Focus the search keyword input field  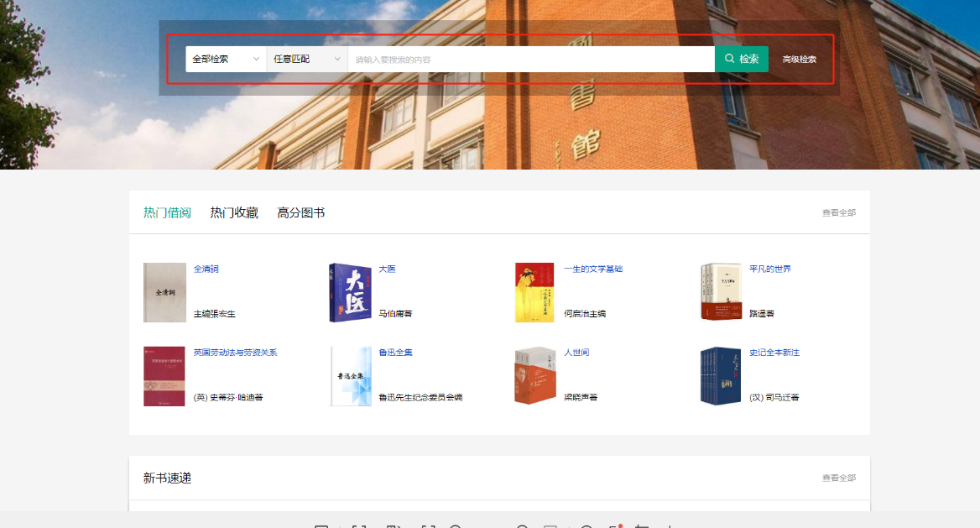click(x=530, y=59)
